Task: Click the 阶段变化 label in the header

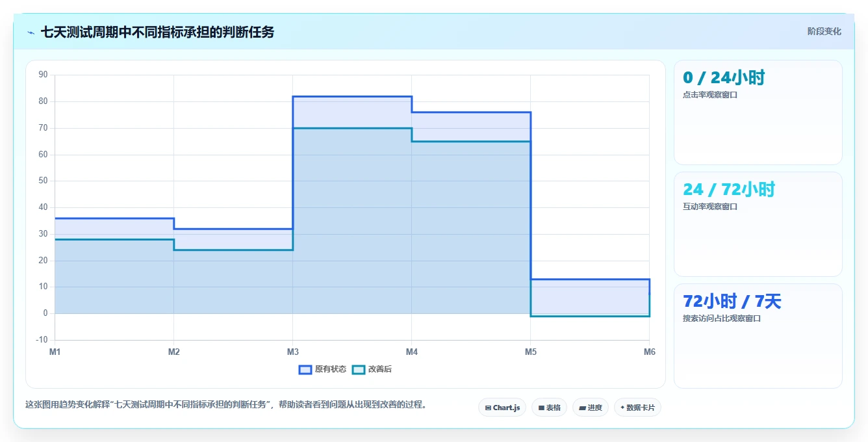Action: 824,31
